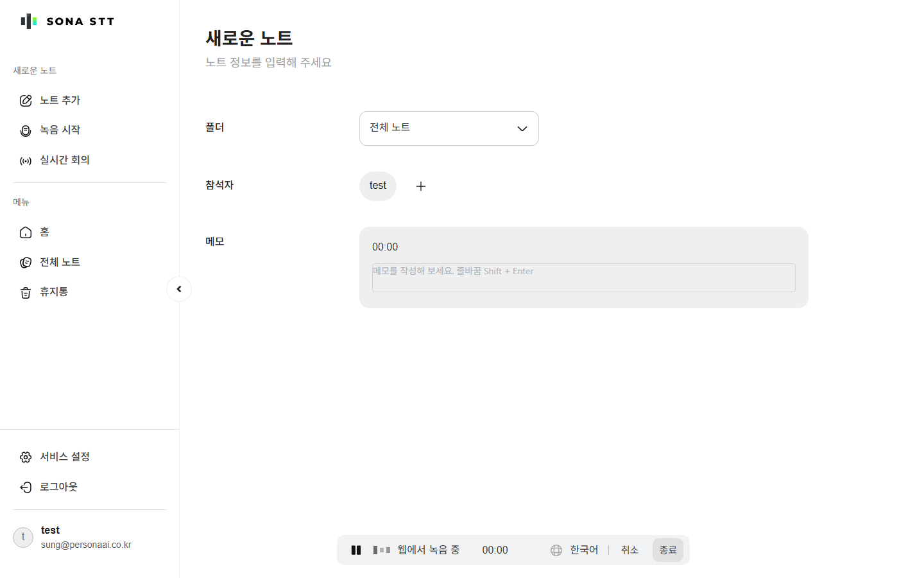
Task: Add a participant with the plus icon
Action: (421, 186)
